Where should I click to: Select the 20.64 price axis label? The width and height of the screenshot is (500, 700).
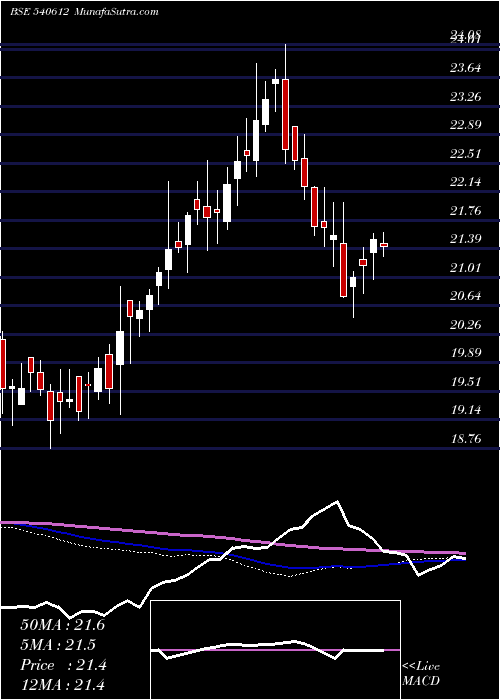(466, 296)
